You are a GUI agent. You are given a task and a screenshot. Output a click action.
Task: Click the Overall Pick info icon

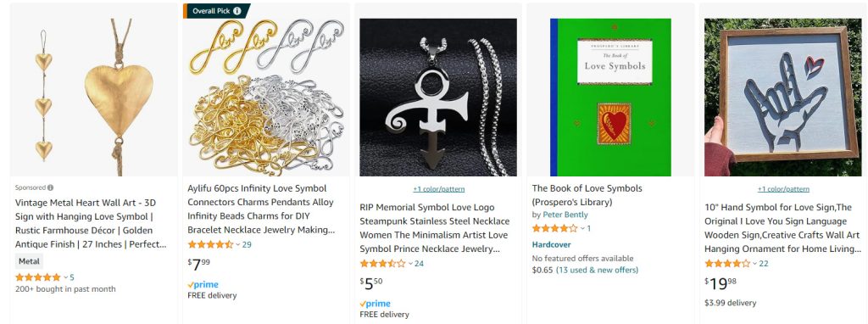point(237,11)
